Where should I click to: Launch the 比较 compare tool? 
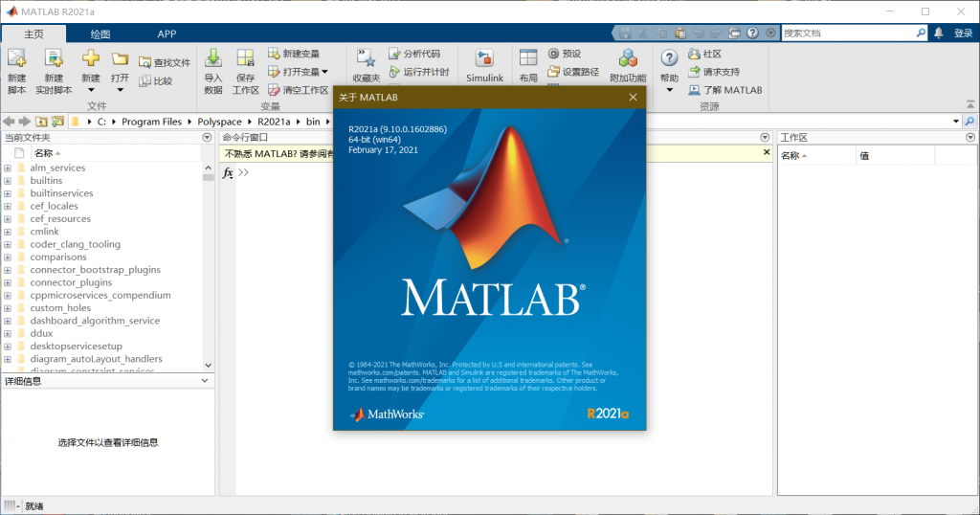tap(156, 80)
